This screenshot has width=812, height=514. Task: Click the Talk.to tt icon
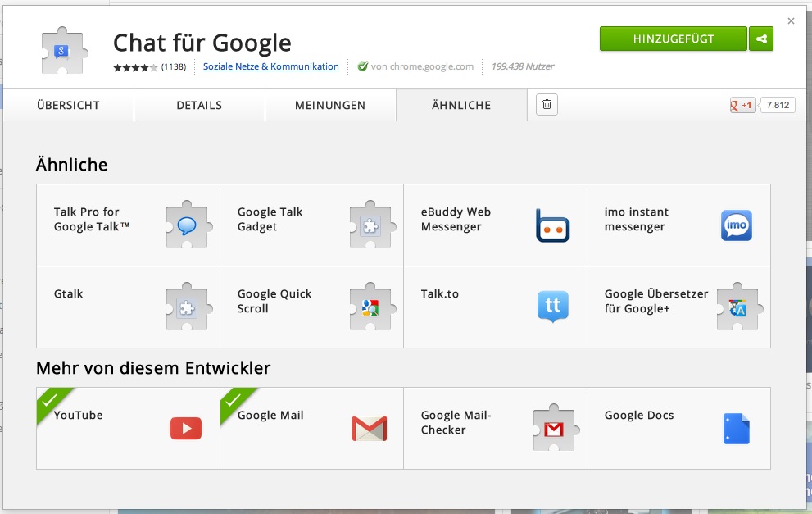[552, 307]
